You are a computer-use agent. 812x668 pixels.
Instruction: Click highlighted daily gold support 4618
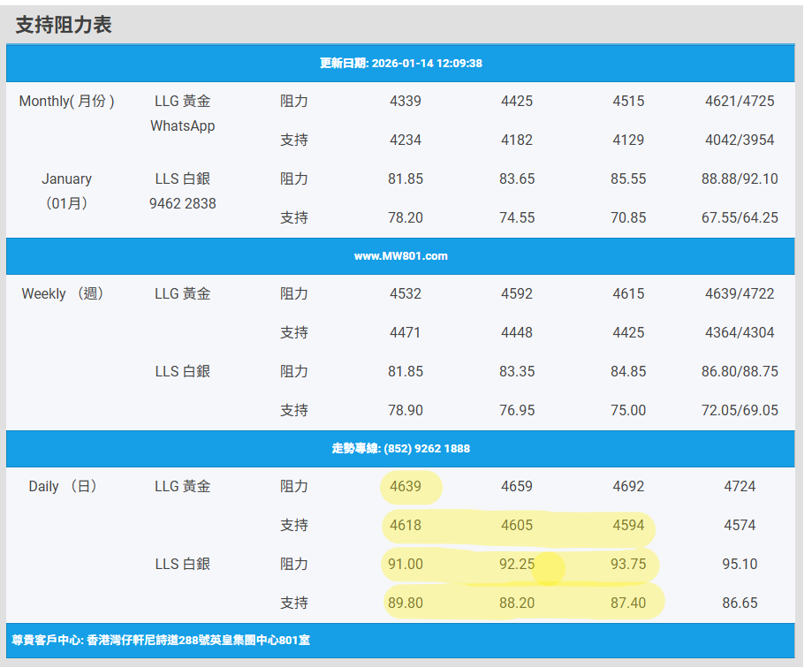pos(406,525)
